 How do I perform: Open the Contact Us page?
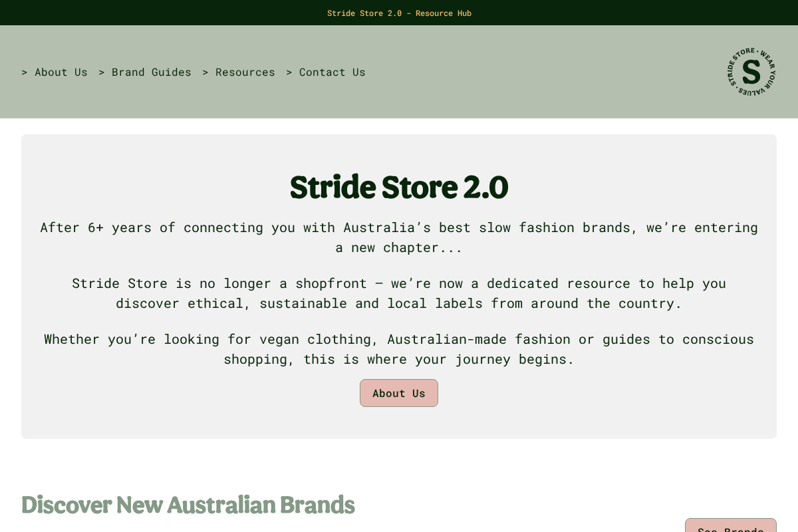coord(332,72)
